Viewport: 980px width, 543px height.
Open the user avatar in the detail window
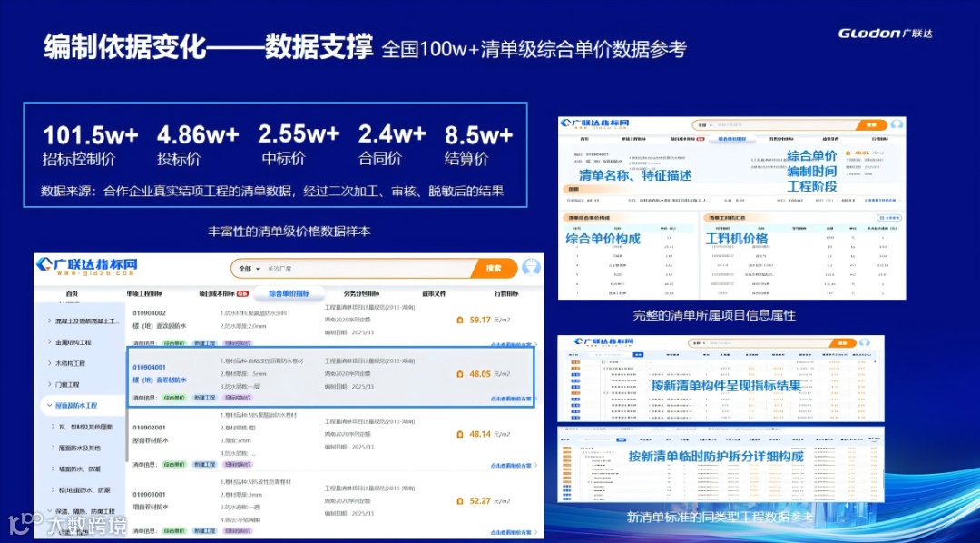tap(897, 124)
